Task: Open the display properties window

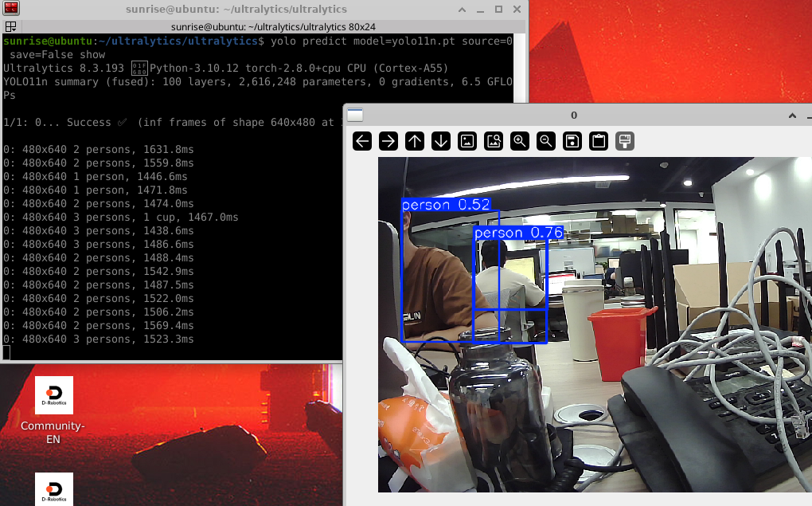Action: pyautogui.click(x=625, y=141)
